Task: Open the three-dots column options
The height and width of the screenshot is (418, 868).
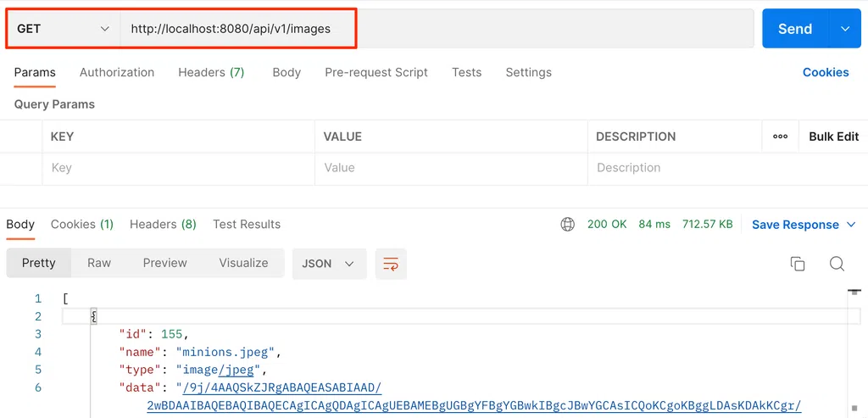Action: [x=781, y=137]
